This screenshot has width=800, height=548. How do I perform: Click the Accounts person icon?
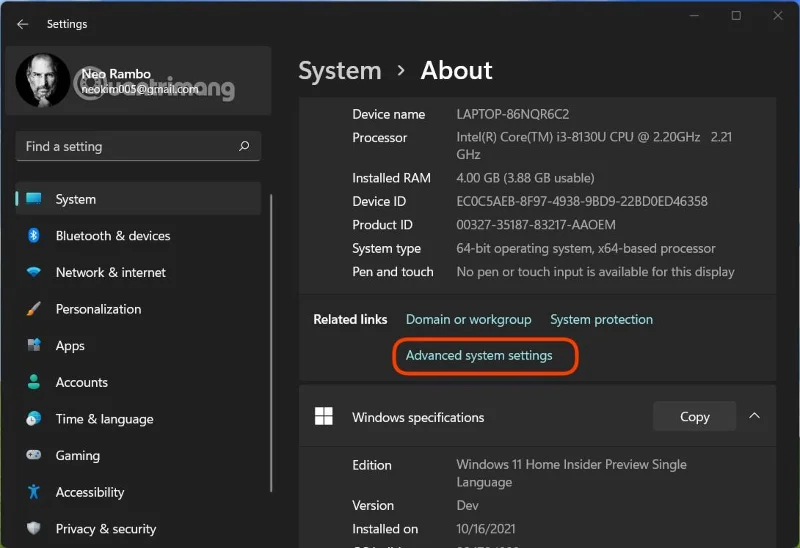34,382
